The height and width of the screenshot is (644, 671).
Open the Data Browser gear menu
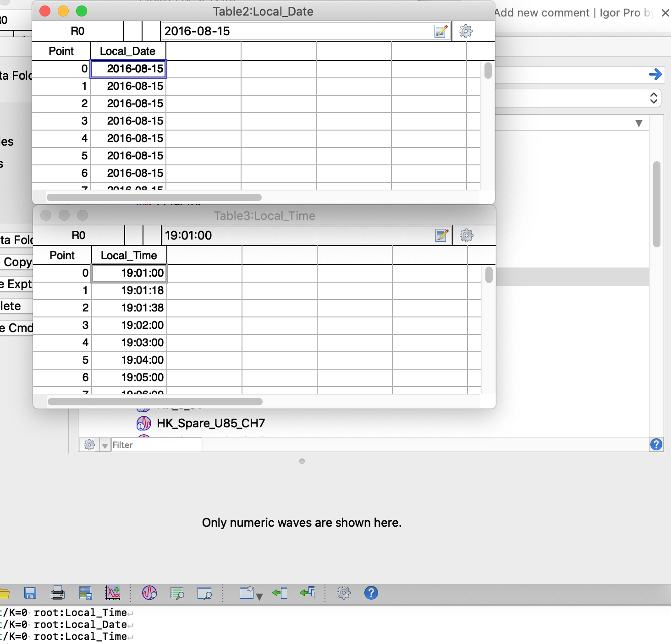point(88,444)
